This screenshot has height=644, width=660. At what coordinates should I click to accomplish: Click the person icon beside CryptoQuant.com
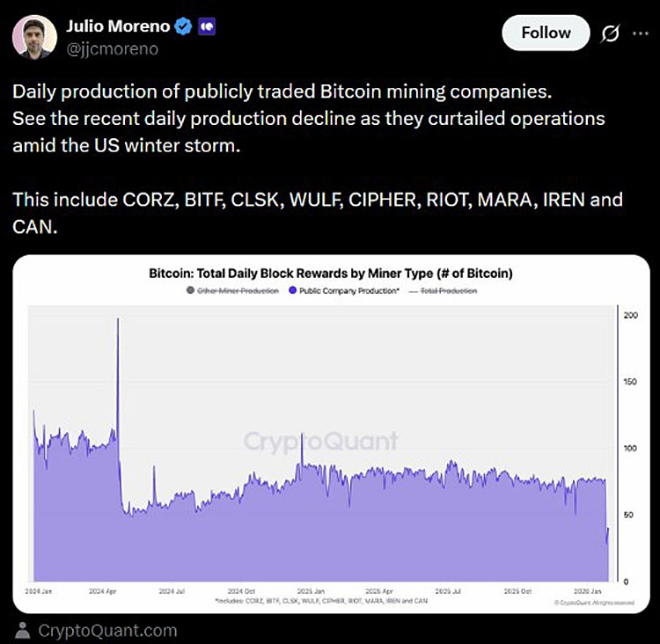(x=24, y=630)
